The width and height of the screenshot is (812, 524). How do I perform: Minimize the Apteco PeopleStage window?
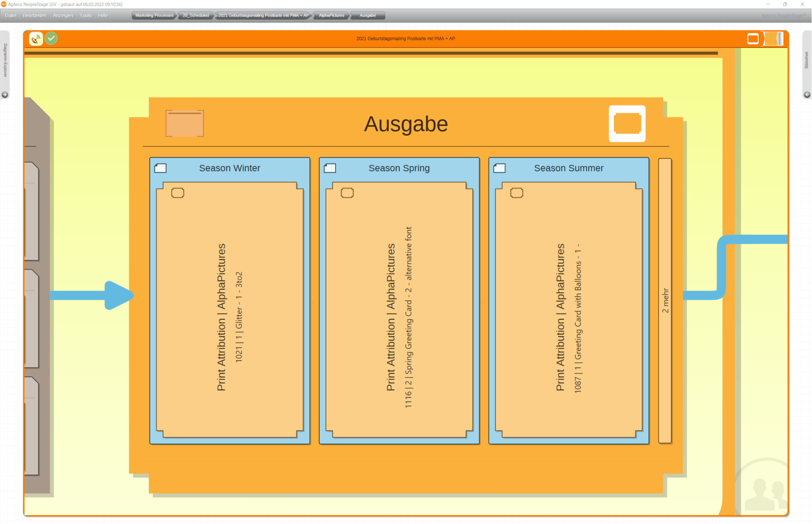coord(767,4)
